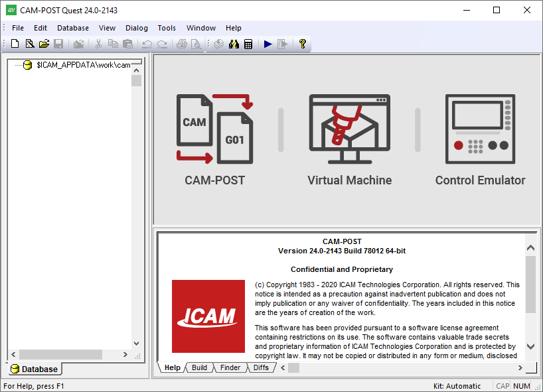Viewport: 543px width, 392px height.
Task: Open the Edit menu
Action: [x=40, y=28]
